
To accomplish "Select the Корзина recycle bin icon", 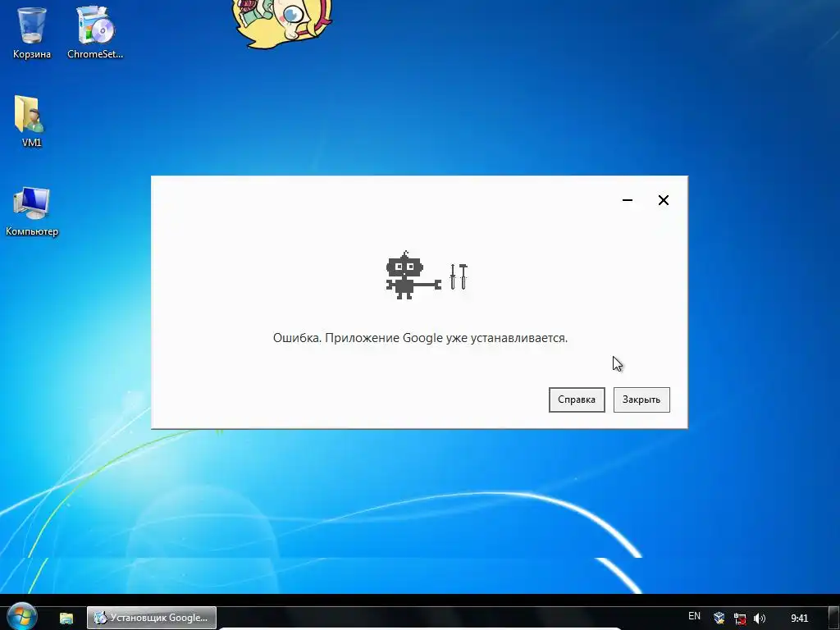I will [x=32, y=32].
